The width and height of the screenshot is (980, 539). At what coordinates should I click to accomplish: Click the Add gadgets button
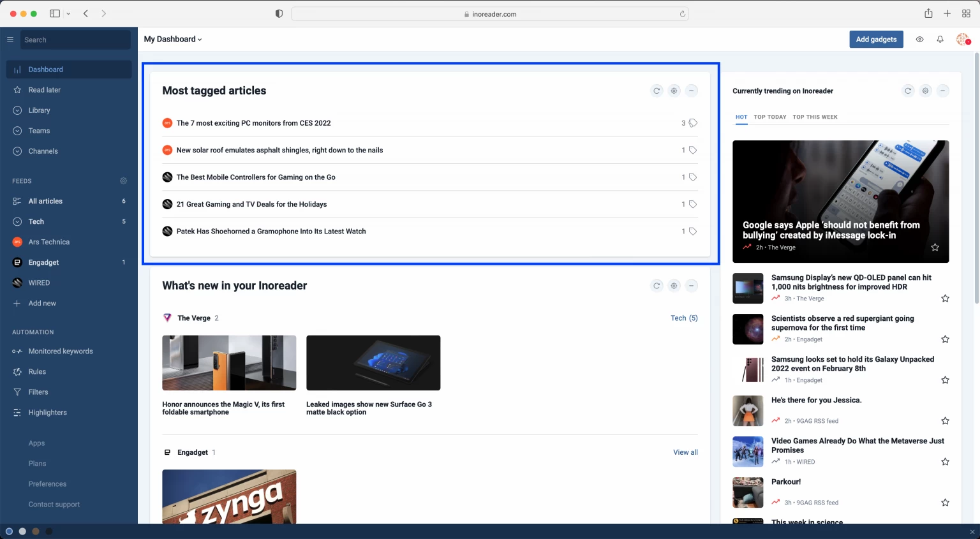876,39
